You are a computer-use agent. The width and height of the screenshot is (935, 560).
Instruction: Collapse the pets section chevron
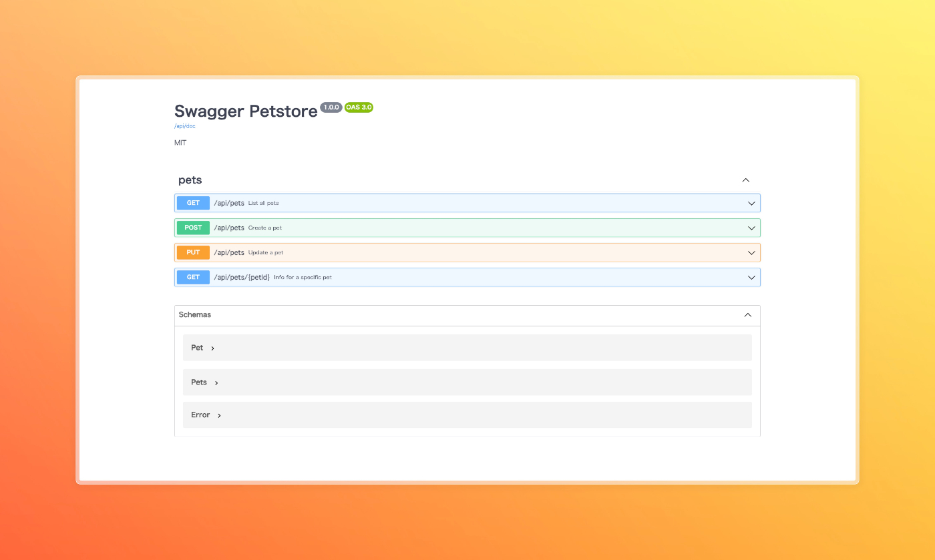[746, 180]
